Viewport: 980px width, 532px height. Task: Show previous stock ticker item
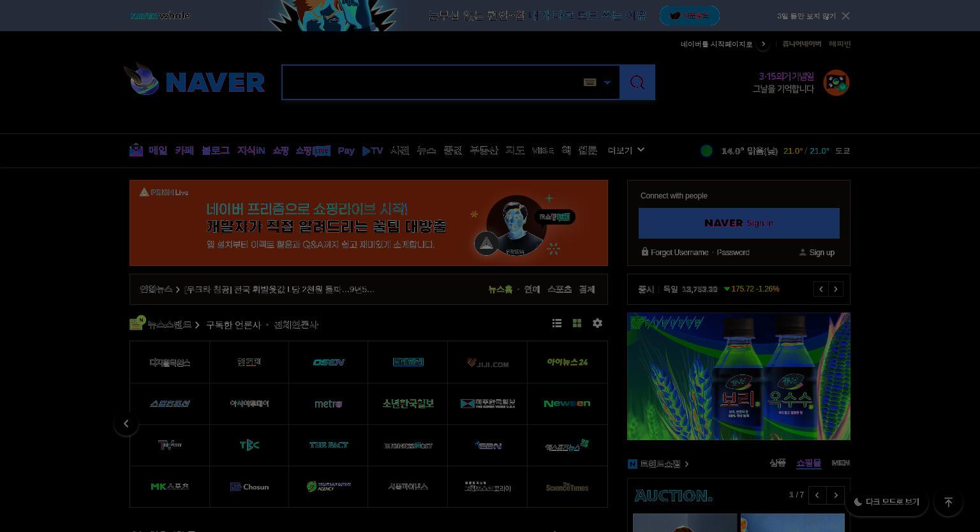click(x=821, y=289)
